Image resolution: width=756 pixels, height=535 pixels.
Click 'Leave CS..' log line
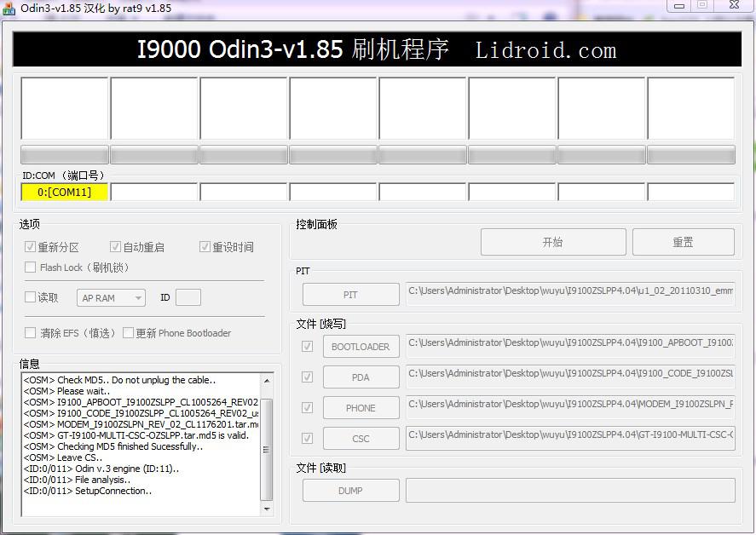(63, 457)
